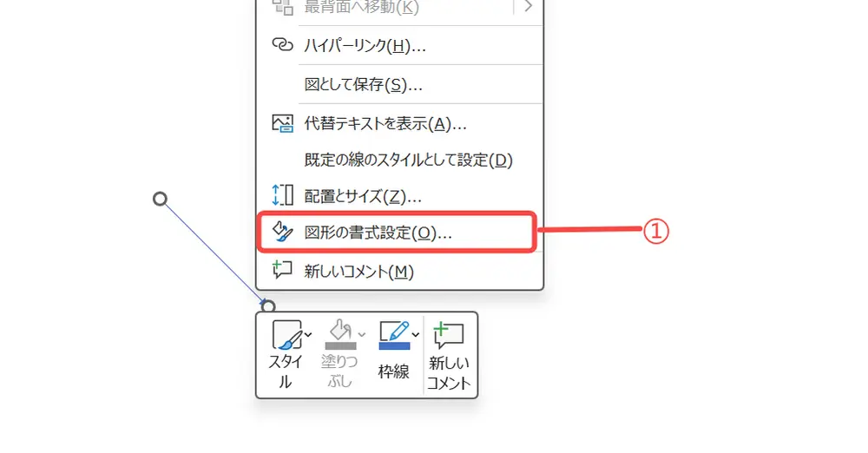This screenshot has width=868, height=453.
Task: Open 図形の書式設定(O) pane
Action: (397, 232)
